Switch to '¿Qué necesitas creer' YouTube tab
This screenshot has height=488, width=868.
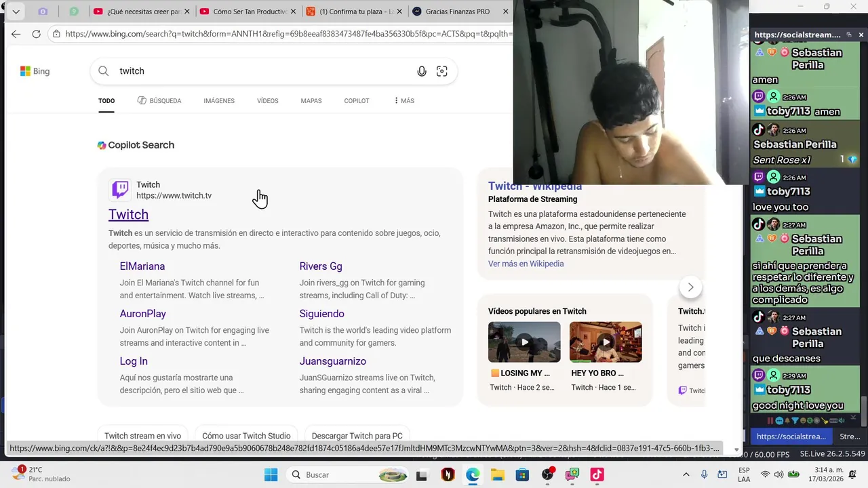[x=138, y=12]
